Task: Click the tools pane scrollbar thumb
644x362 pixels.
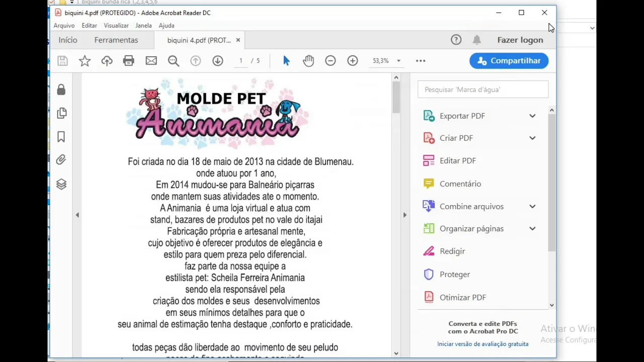Action: click(x=552, y=183)
